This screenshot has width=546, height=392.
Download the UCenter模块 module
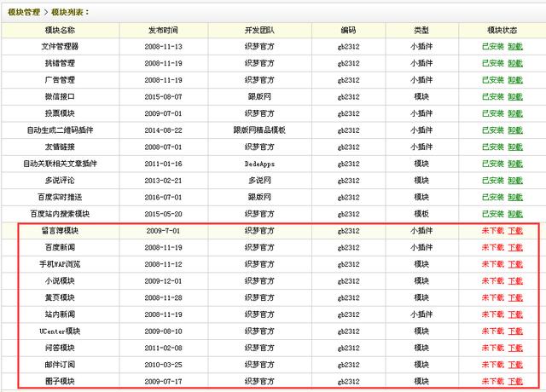point(515,331)
